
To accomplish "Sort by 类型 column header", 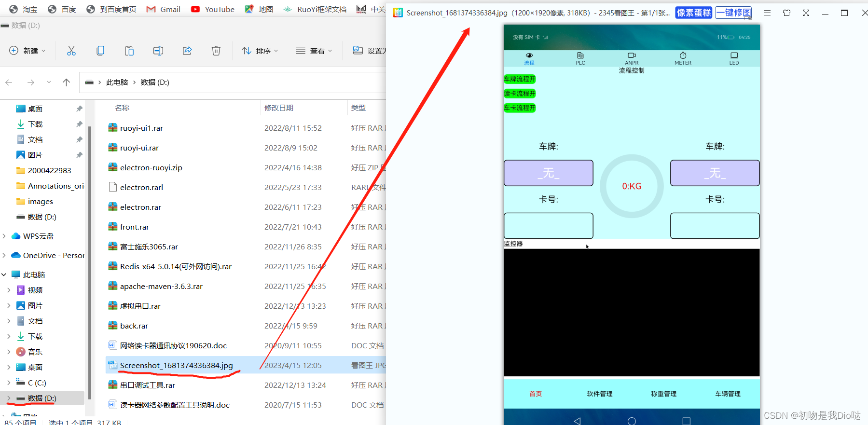I will 358,108.
